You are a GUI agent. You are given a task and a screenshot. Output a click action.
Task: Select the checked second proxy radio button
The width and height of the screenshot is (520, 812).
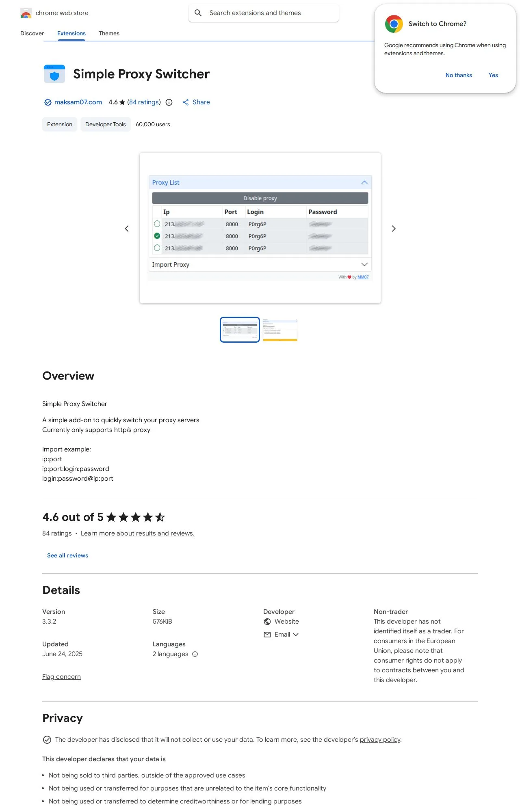tap(157, 236)
